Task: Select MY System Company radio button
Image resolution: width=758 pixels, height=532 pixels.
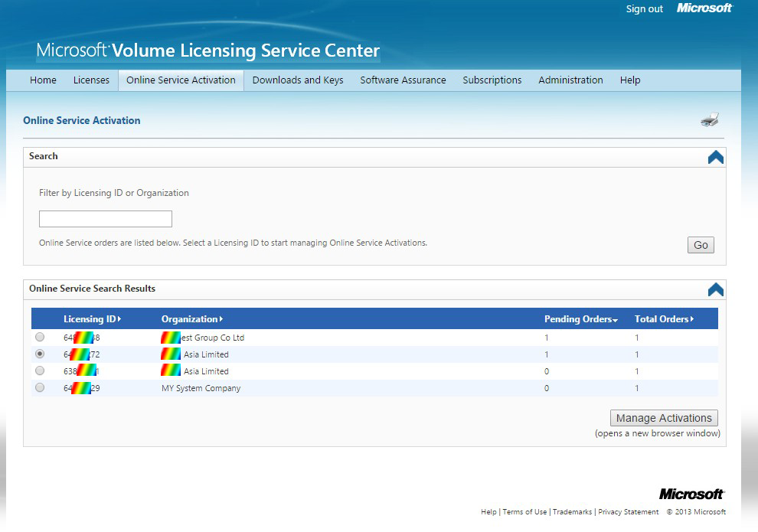Action: click(x=40, y=387)
